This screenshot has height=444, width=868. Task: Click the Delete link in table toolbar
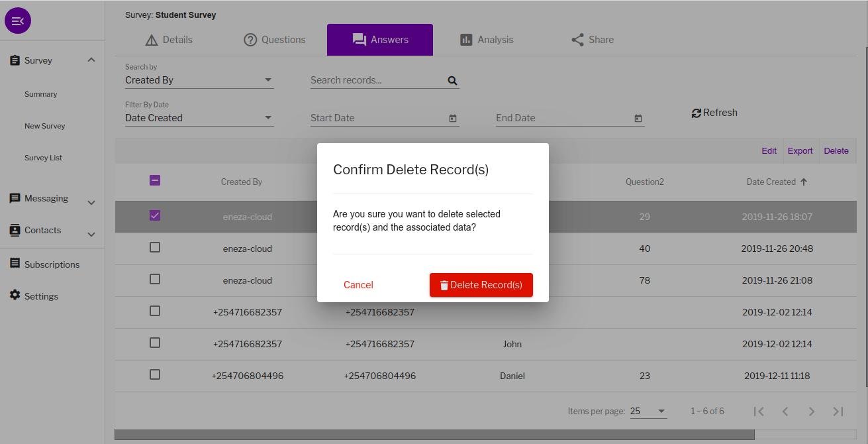click(x=836, y=151)
